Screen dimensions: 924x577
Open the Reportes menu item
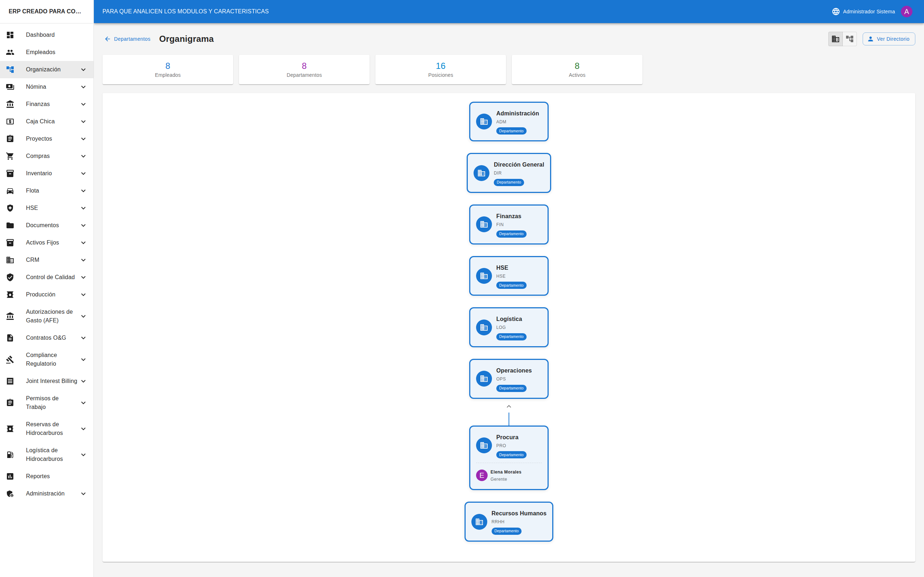(38, 476)
